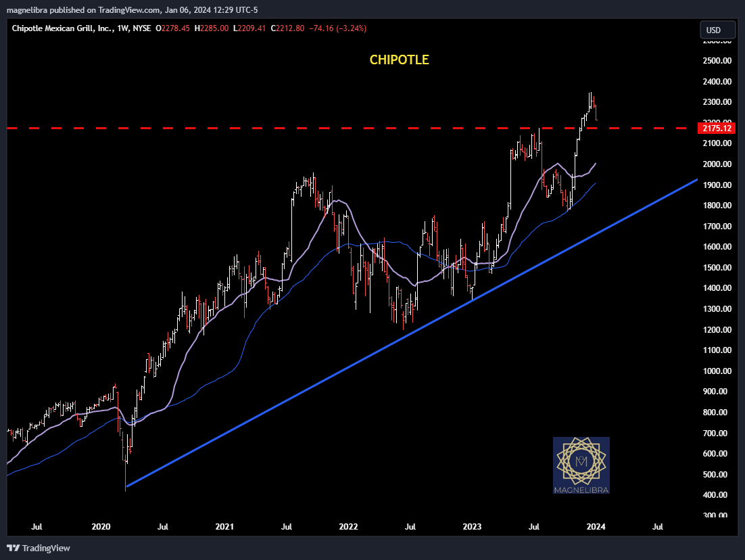Click the 2020 time axis label
The width and height of the screenshot is (745, 560).
pyautogui.click(x=101, y=527)
